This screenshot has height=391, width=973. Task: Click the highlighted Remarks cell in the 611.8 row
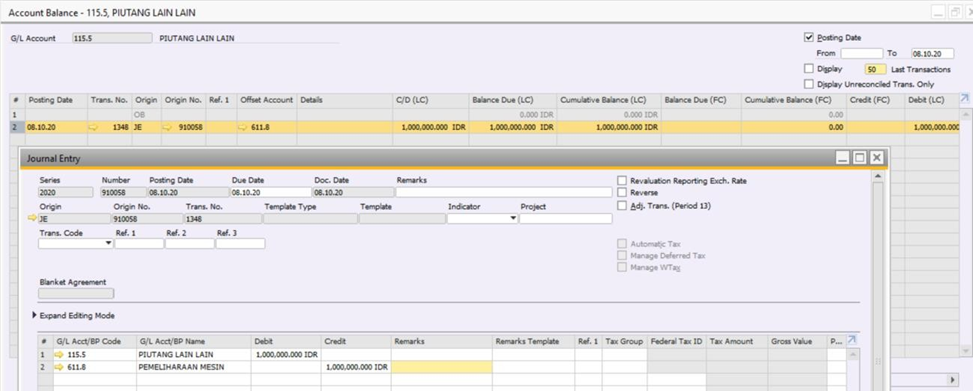[442, 367]
